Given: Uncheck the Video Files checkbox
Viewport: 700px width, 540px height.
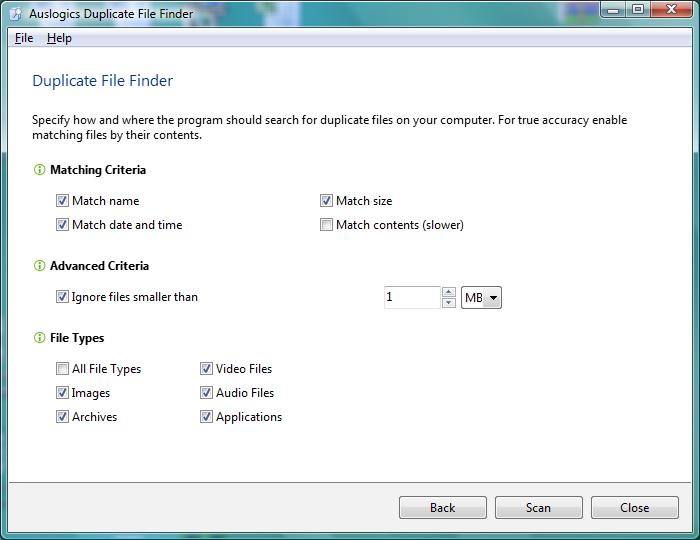Looking at the screenshot, I should (207, 369).
